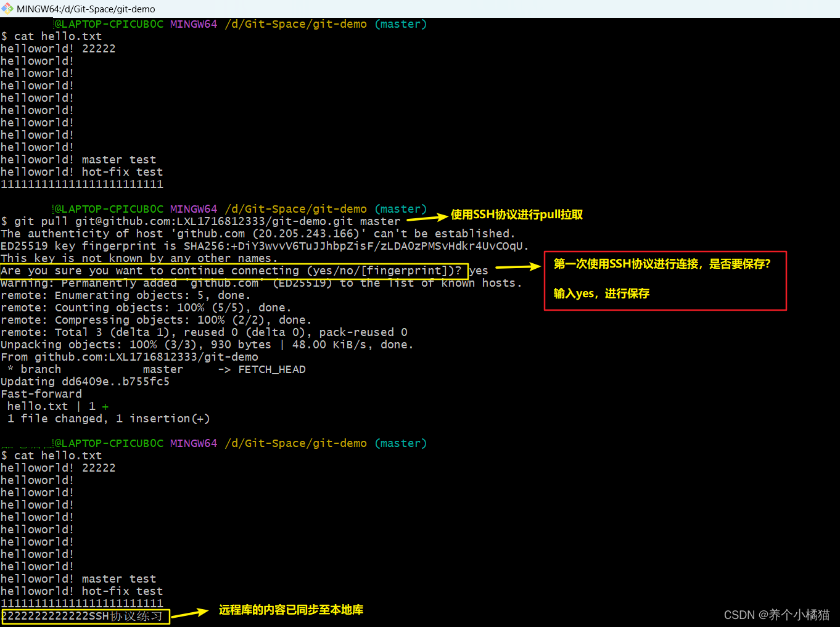Click the 'Are you sure you want to continue connecting' prompt
Screen dimensions: 840x627
click(x=231, y=271)
